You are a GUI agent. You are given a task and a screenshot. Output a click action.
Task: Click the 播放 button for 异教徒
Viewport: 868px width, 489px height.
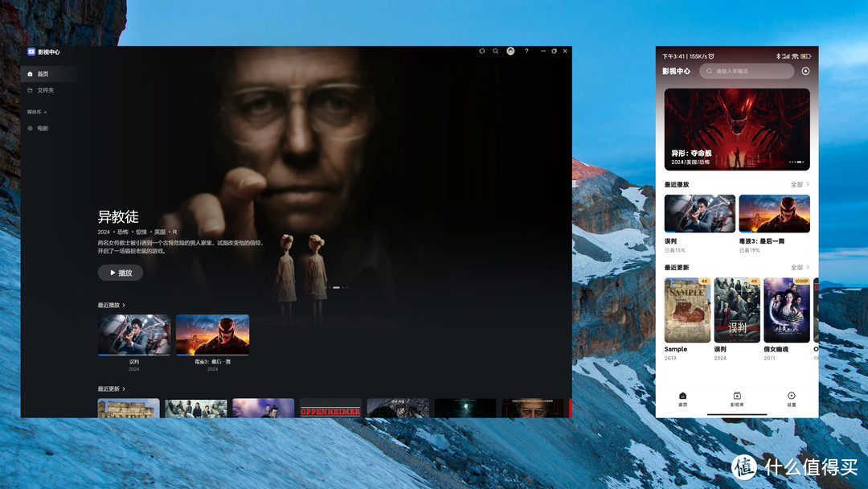tap(120, 273)
